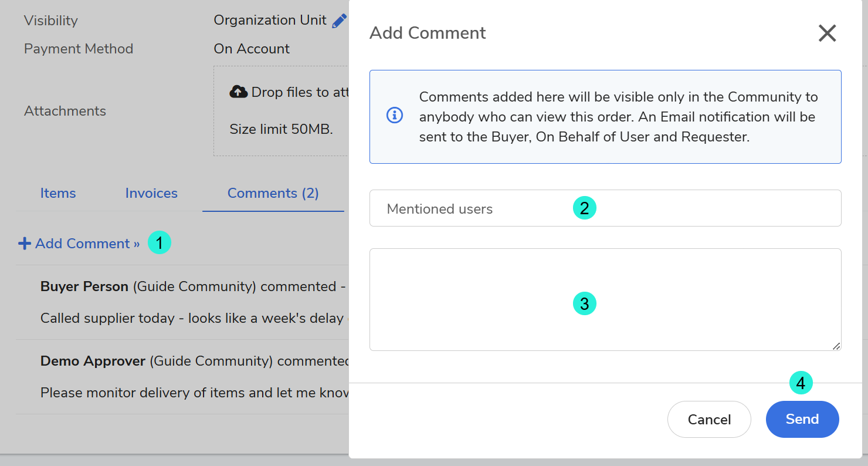Click the blue info icon in the notice banner
868x466 pixels.
pos(395,116)
